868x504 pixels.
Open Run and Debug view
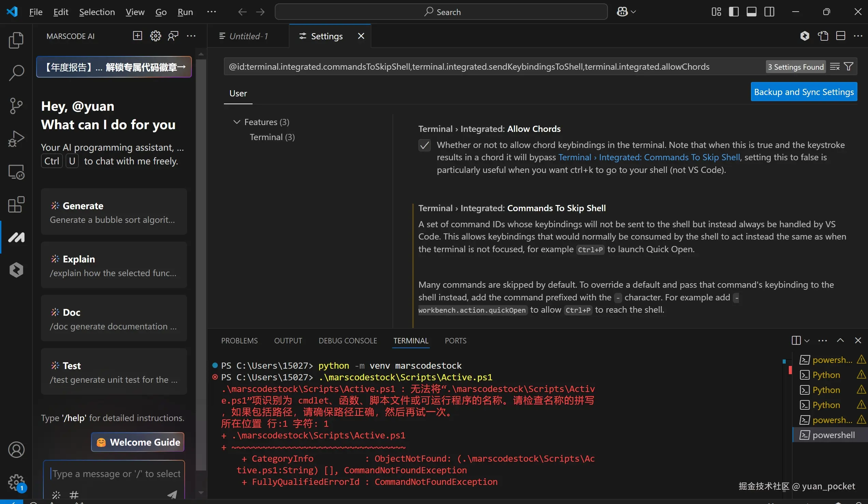16,139
